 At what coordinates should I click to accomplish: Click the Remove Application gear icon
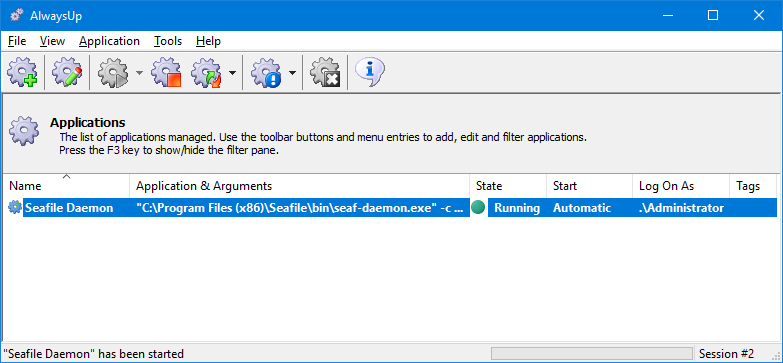click(325, 73)
